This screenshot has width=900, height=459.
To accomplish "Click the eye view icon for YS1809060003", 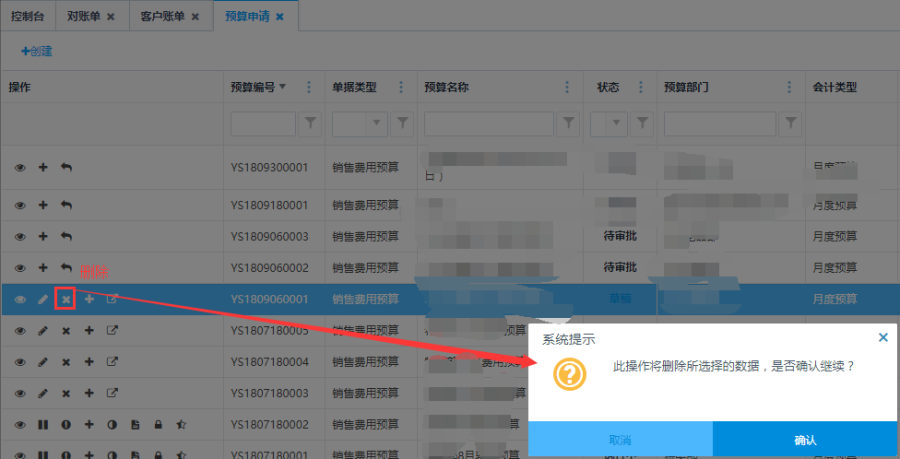I will pos(20,236).
